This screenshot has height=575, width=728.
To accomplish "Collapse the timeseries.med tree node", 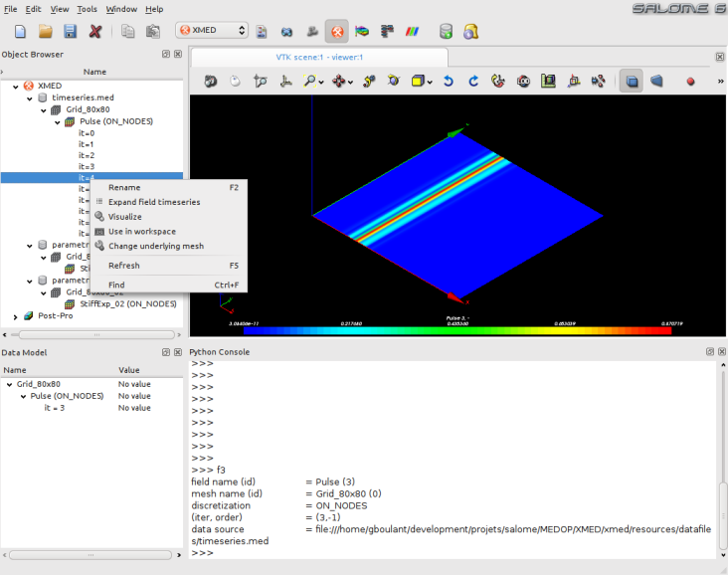I will pos(29,97).
